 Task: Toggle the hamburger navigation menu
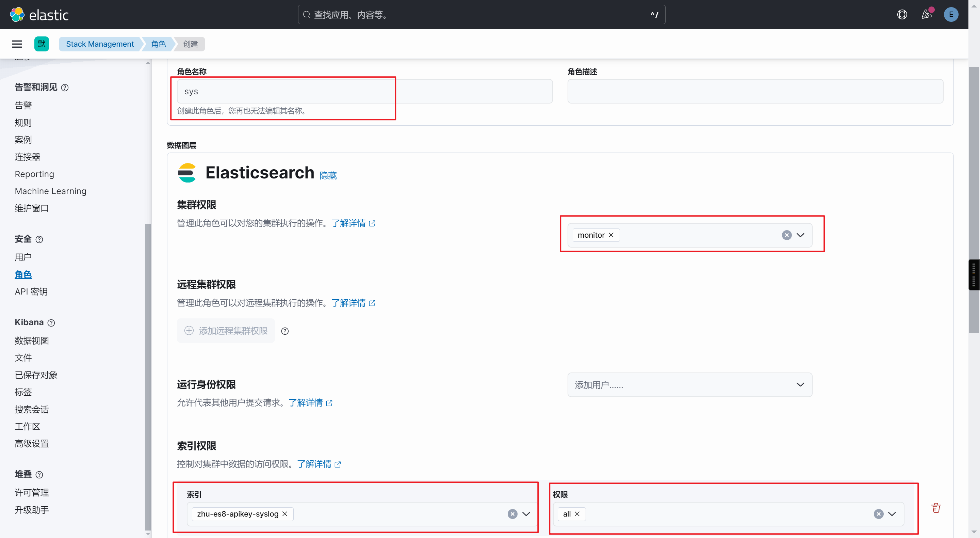pyautogui.click(x=17, y=44)
